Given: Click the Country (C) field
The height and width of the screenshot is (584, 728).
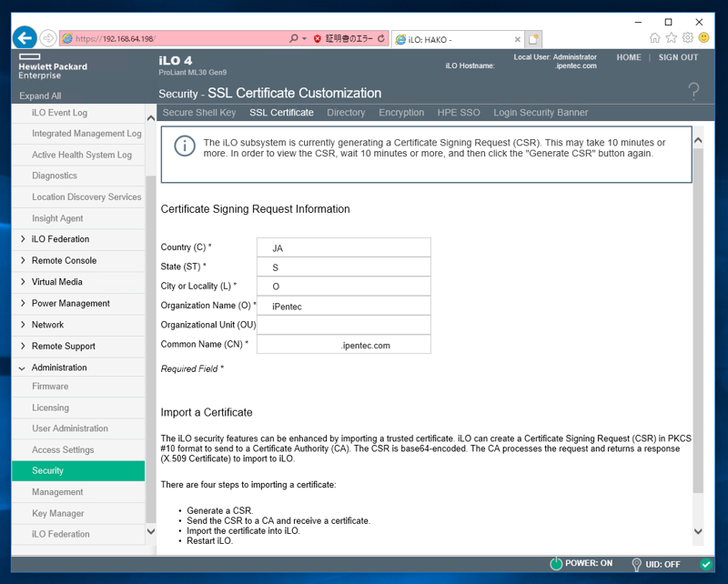Looking at the screenshot, I should (344, 247).
